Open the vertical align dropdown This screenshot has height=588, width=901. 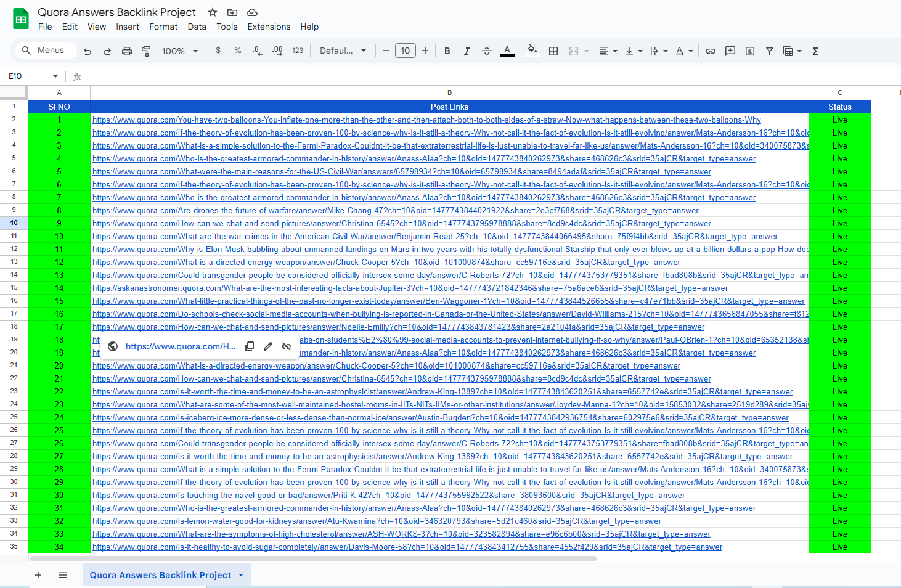tap(634, 51)
